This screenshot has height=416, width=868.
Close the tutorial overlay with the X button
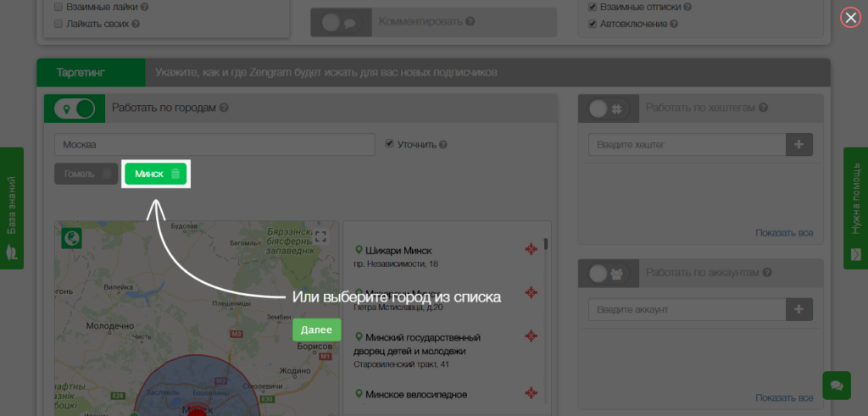pos(850,17)
